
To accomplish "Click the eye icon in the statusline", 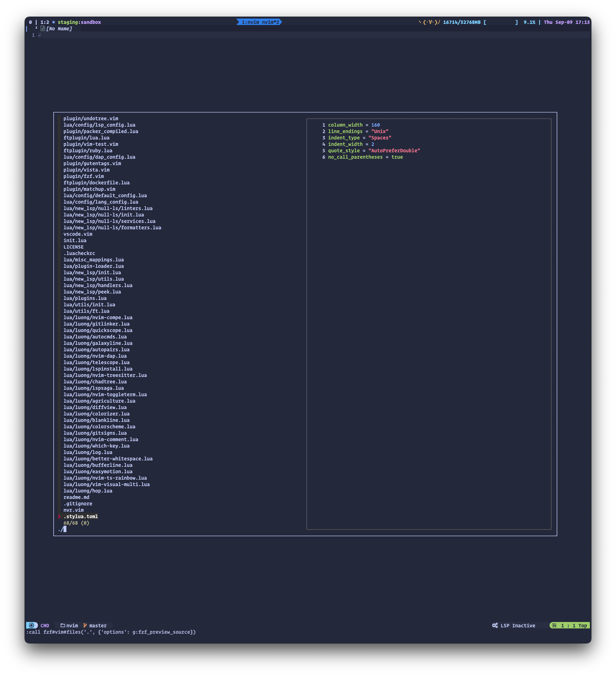I will coord(31,625).
